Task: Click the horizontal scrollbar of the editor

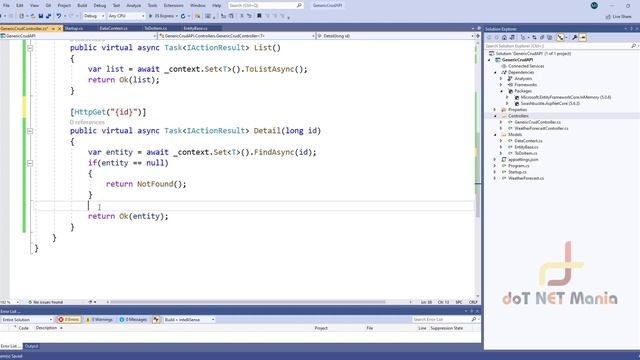Action: pyautogui.click(x=248, y=302)
